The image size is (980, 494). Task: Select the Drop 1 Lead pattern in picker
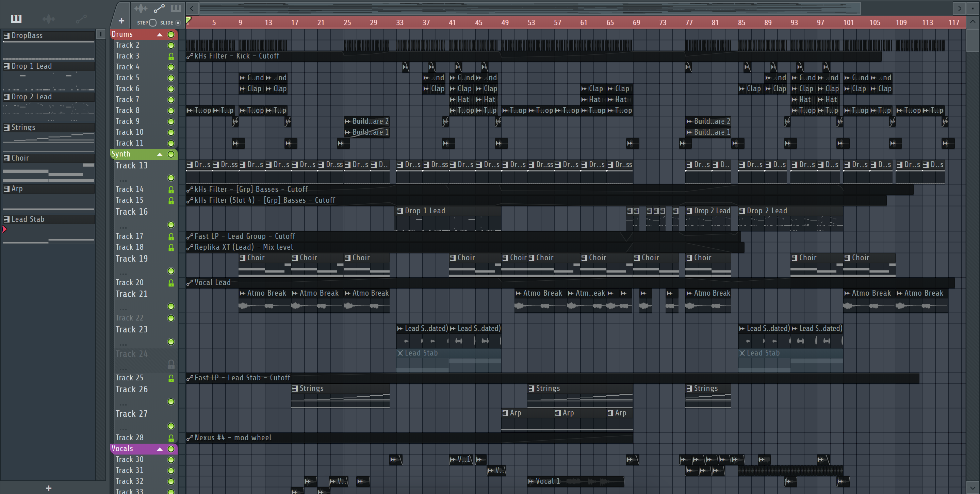(49, 66)
